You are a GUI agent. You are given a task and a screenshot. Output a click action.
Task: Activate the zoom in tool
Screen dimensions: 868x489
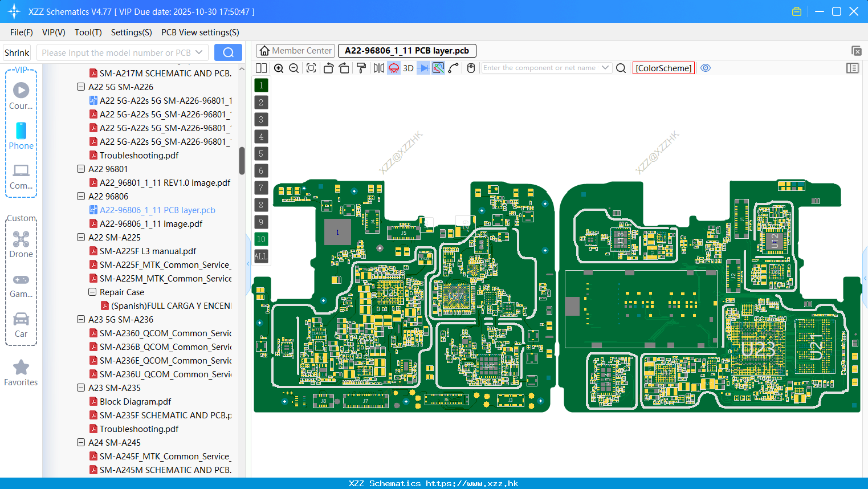coord(279,68)
